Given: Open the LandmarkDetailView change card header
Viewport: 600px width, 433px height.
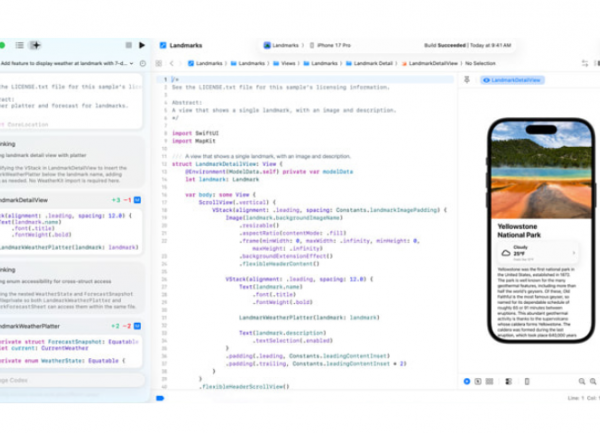Looking at the screenshot, I should pyautogui.click(x=71, y=200).
